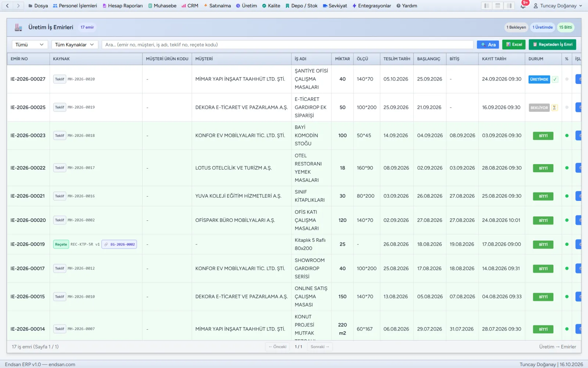This screenshot has width=588, height=368.
Task: Click the link chip EG-2026-0002
Action: pyautogui.click(x=119, y=244)
